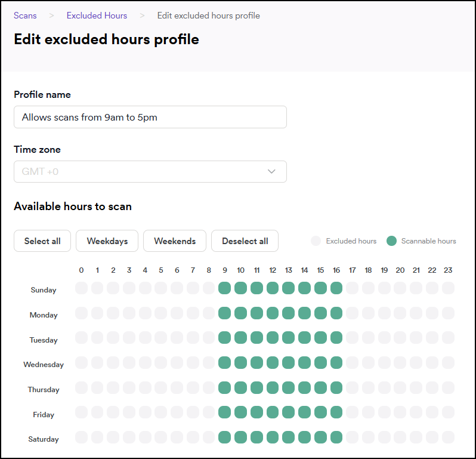Toggle Sunday hour 9 slot
The height and width of the screenshot is (459, 476).
[x=225, y=288]
